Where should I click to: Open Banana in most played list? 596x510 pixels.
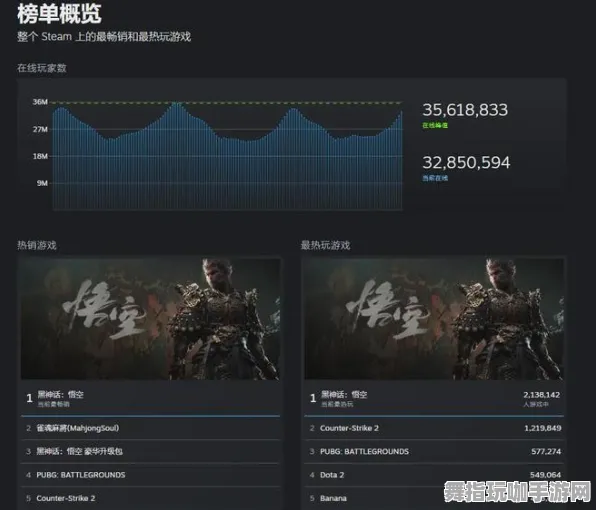[434, 498]
